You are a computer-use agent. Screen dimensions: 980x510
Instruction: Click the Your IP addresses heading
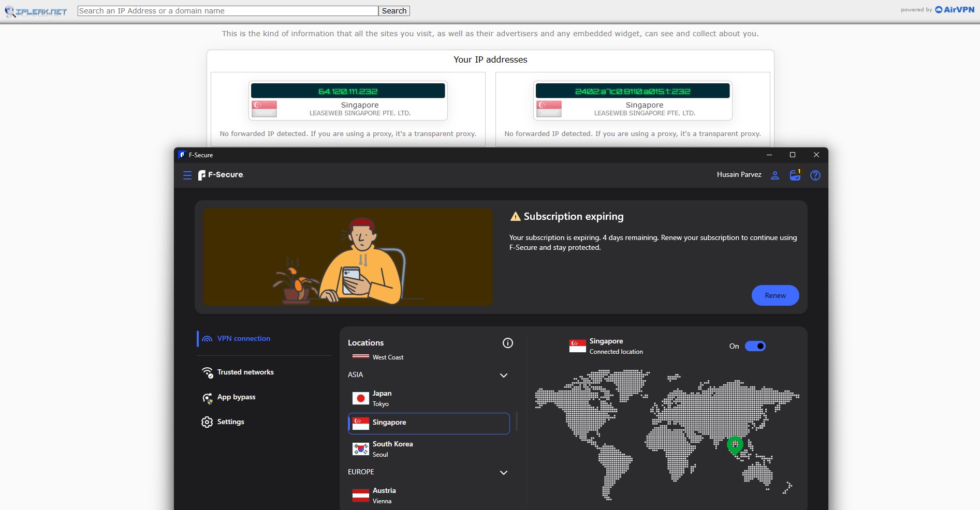coord(490,59)
